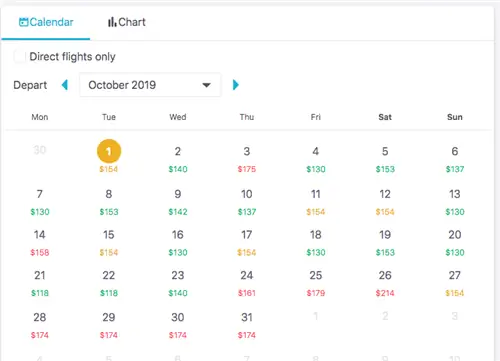Screen dimensions: 500x361
Task: Expand month list via dropdown caret
Action: 207,85
